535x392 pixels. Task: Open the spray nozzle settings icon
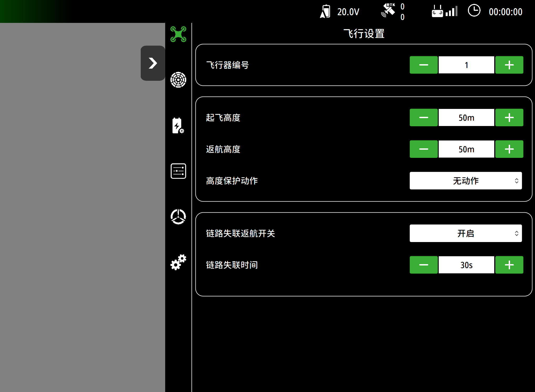[x=178, y=80]
